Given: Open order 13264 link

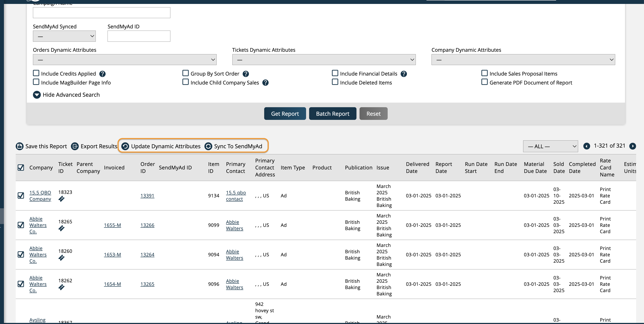Looking at the screenshot, I should click(147, 255).
